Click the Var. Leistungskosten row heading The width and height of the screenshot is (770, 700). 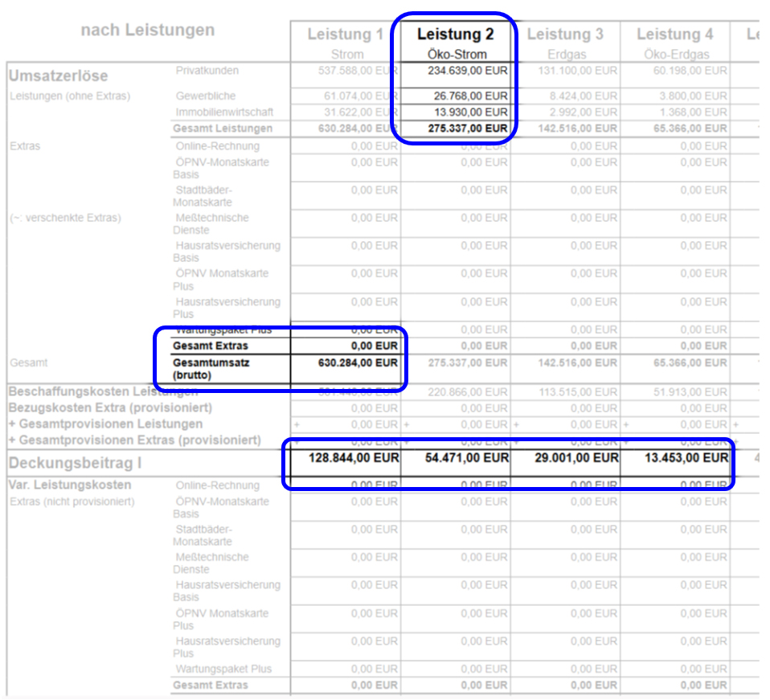(x=69, y=485)
